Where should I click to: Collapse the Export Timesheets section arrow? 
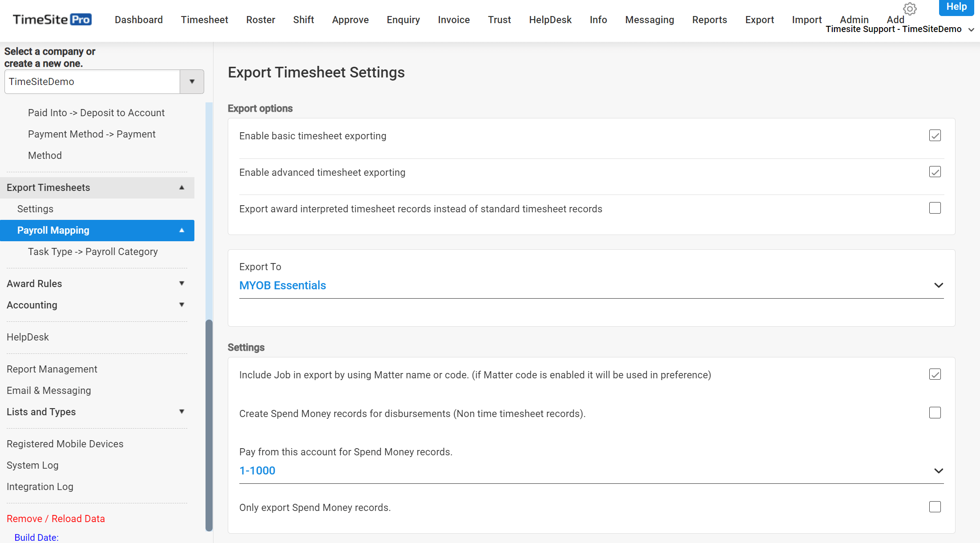(181, 187)
